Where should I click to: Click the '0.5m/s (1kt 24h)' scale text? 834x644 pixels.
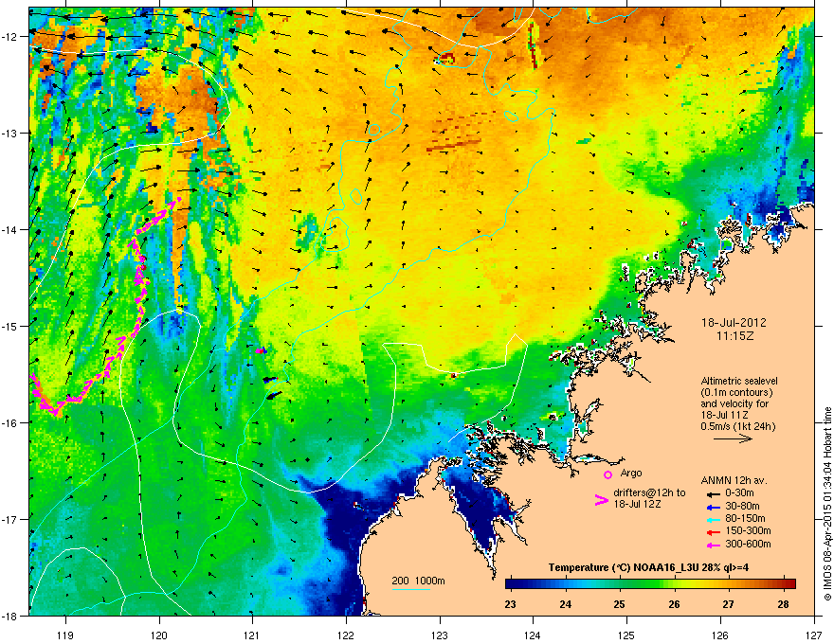pyautogui.click(x=737, y=426)
